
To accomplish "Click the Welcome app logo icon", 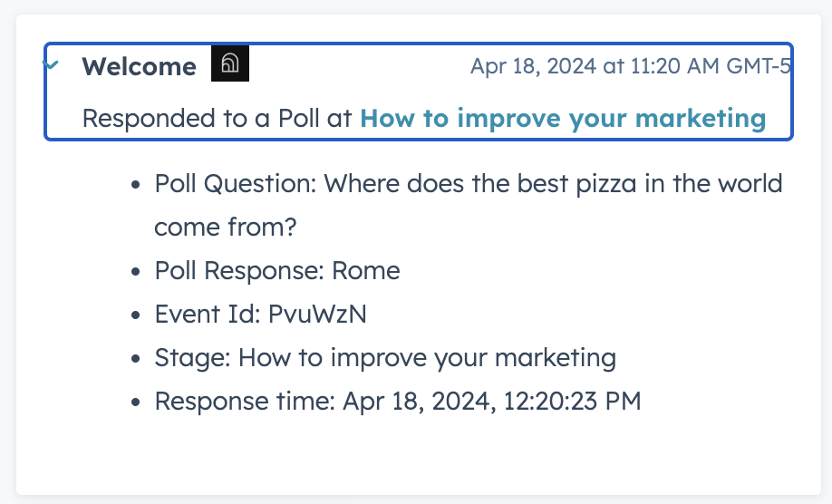I will [230, 63].
